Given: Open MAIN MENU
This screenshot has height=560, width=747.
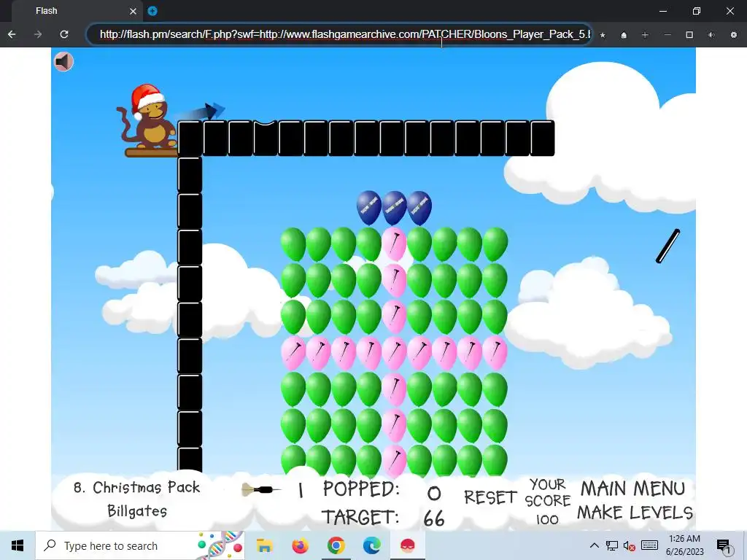Looking at the screenshot, I should click(x=632, y=489).
